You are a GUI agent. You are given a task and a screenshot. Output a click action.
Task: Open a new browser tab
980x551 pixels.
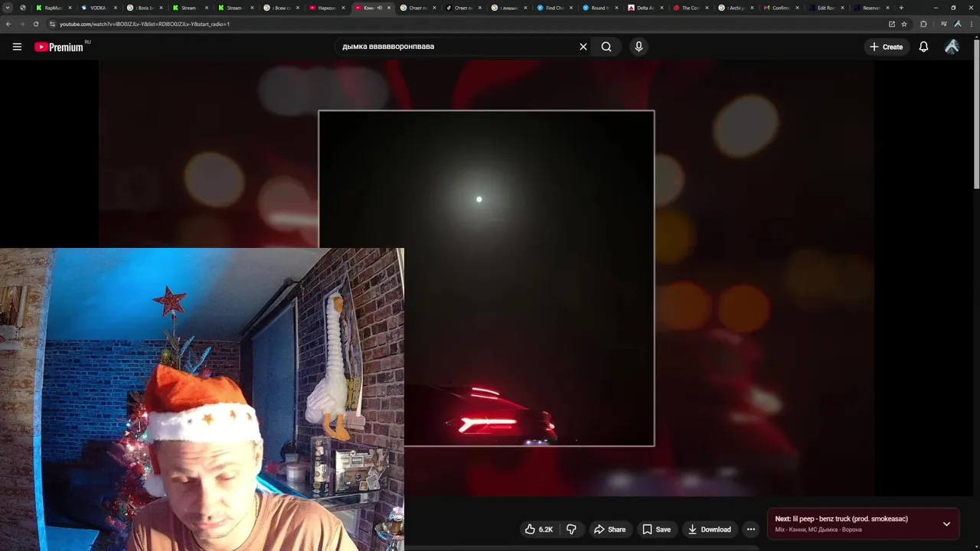click(901, 8)
